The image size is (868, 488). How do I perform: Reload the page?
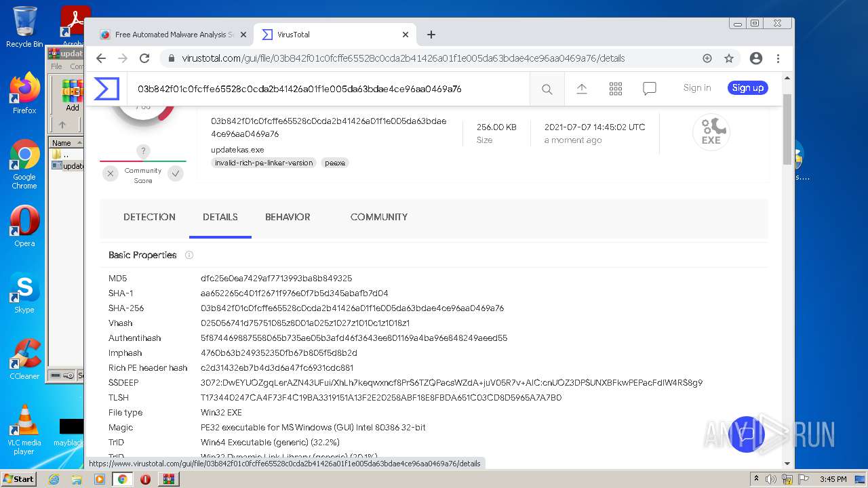[x=144, y=58]
